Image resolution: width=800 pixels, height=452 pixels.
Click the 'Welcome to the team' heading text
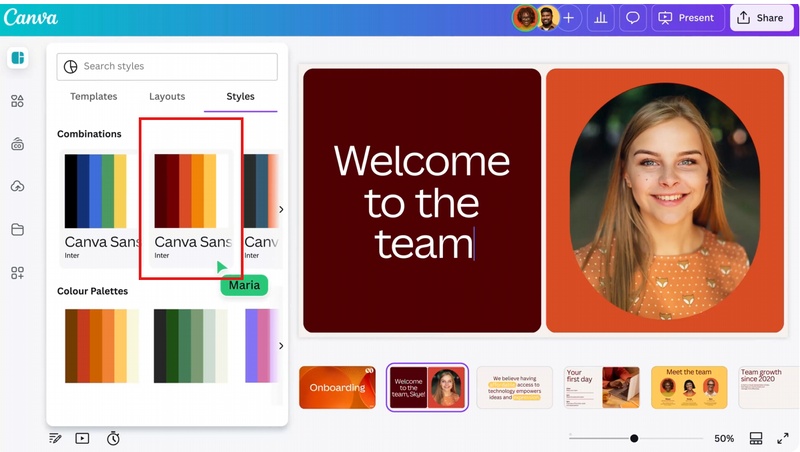point(422,203)
